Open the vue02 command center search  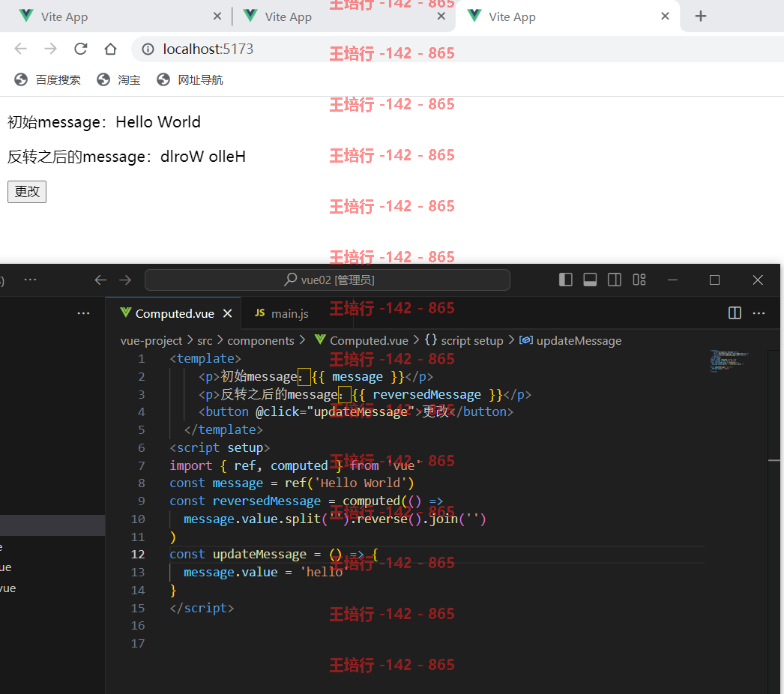click(x=328, y=280)
